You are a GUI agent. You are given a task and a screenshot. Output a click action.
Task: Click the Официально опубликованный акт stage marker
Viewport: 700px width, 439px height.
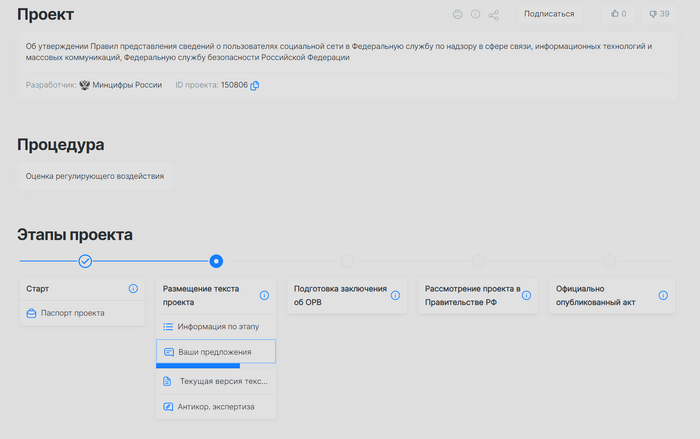(609, 261)
